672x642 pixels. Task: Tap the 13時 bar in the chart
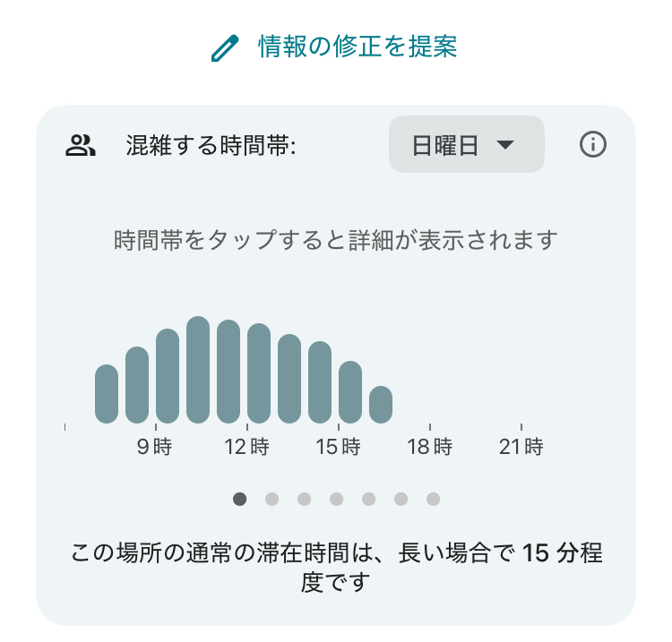(x=289, y=379)
